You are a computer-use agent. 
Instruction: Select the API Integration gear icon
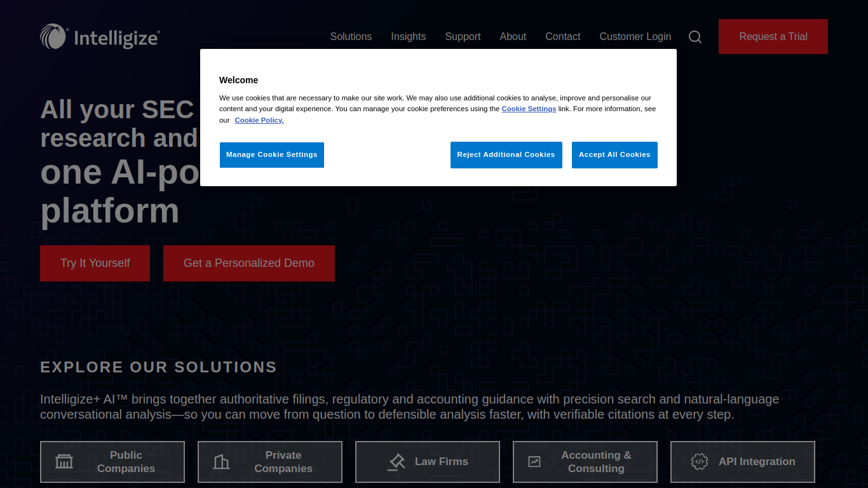tap(700, 462)
